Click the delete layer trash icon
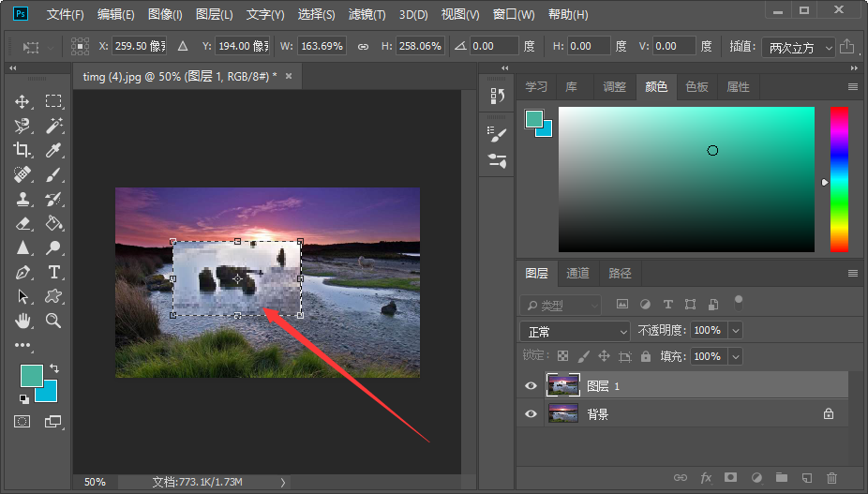The image size is (868, 494). [831, 478]
